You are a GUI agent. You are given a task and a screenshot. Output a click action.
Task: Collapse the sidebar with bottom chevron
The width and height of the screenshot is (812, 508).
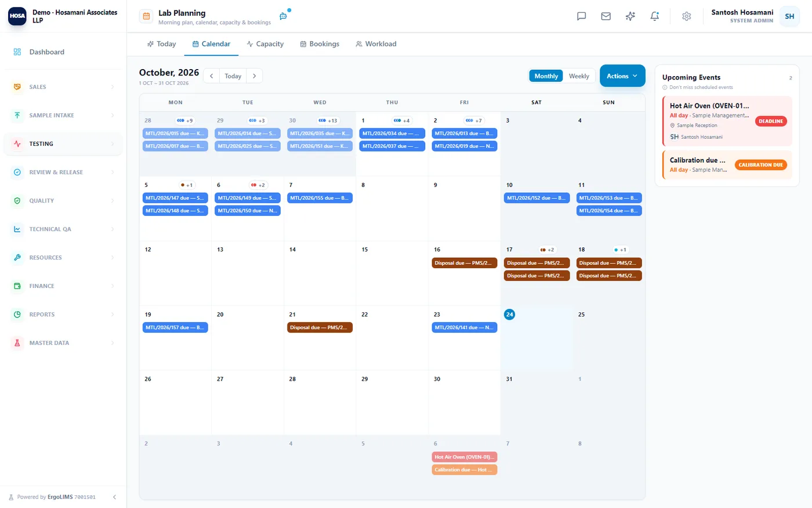[x=114, y=497]
